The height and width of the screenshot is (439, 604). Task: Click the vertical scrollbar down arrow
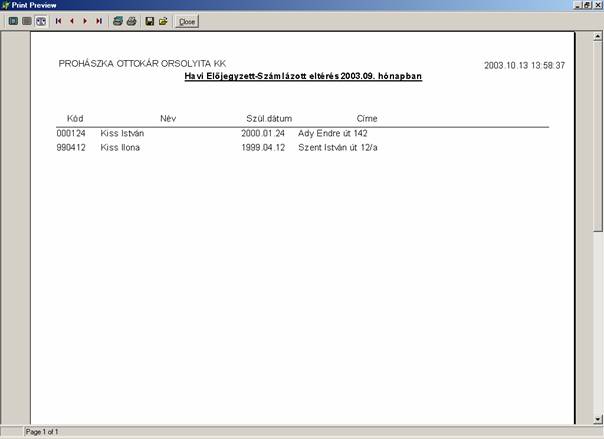click(597, 418)
